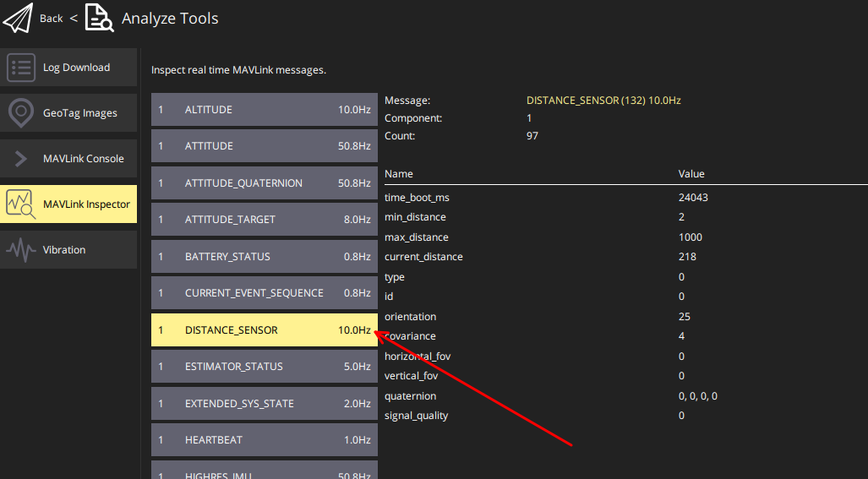Select the EXTENDED_SYS_STATE message
The width and height of the screenshot is (868, 479).
tap(264, 404)
